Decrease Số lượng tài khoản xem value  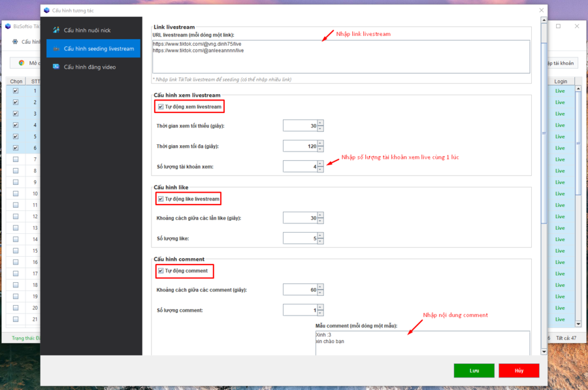tap(320, 169)
